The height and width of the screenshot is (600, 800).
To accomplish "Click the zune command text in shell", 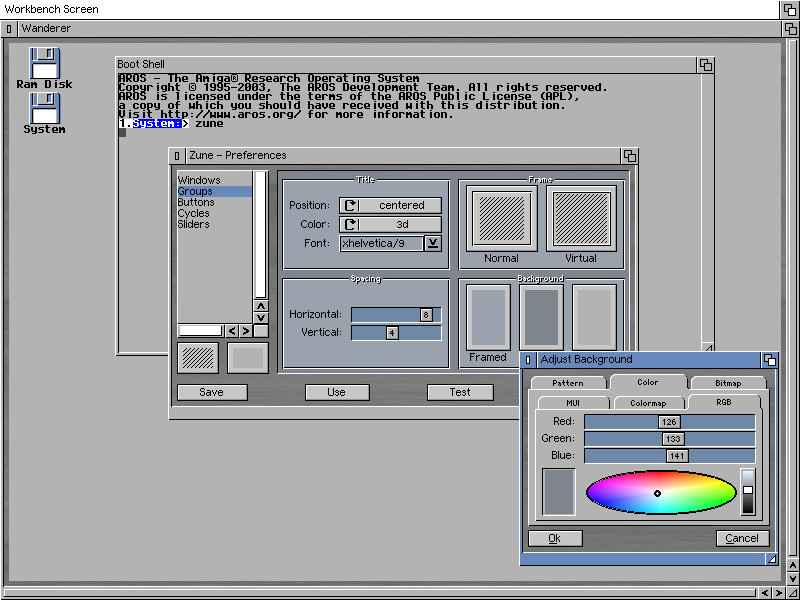I will pos(210,123).
